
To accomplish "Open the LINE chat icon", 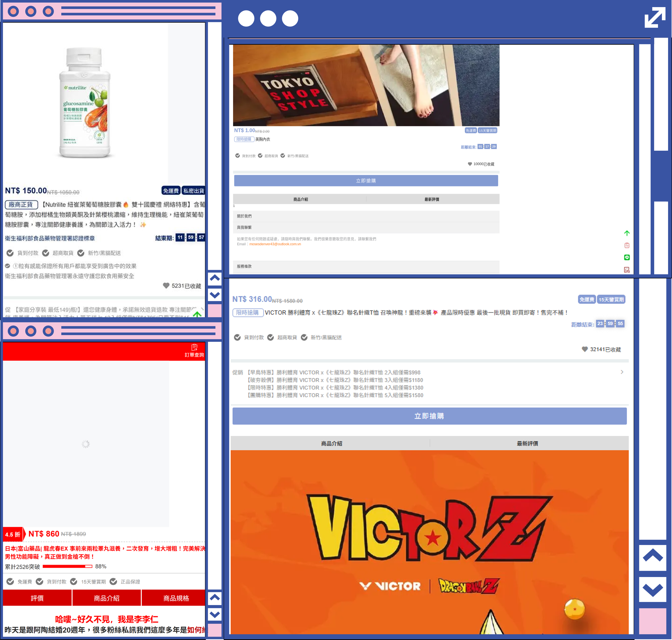I will (x=627, y=258).
